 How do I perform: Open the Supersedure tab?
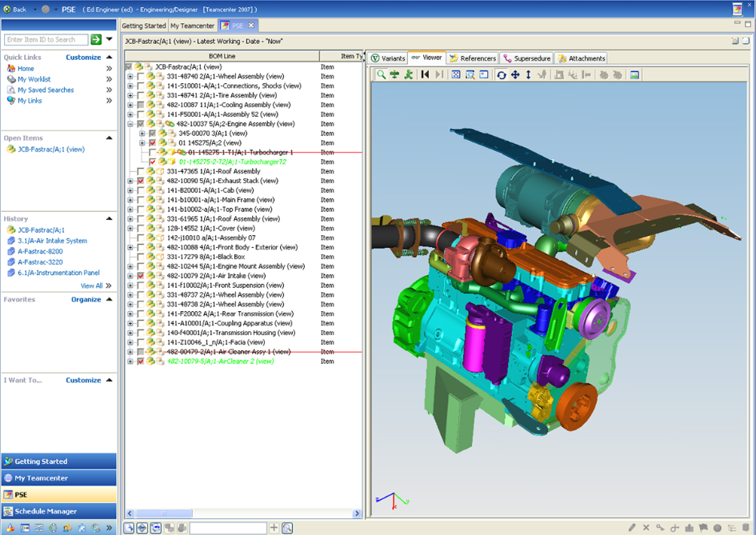[527, 58]
